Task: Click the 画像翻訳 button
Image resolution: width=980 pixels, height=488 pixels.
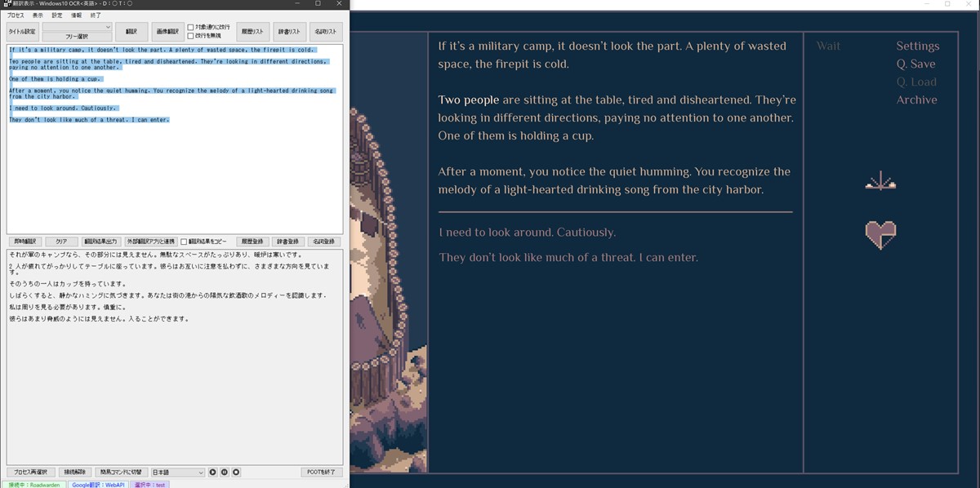Action: coord(167,32)
